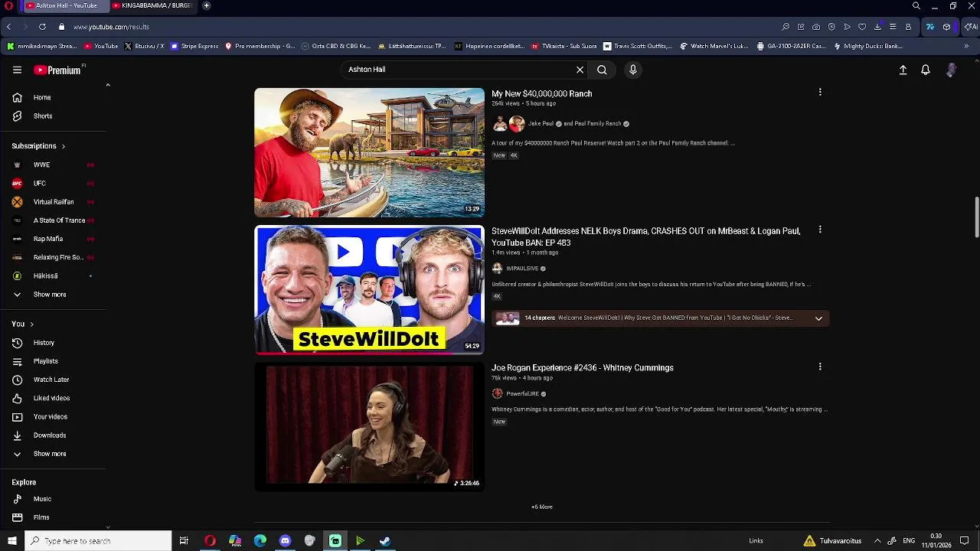
Task: Open PowerfulJRE channel link
Action: (x=522, y=394)
